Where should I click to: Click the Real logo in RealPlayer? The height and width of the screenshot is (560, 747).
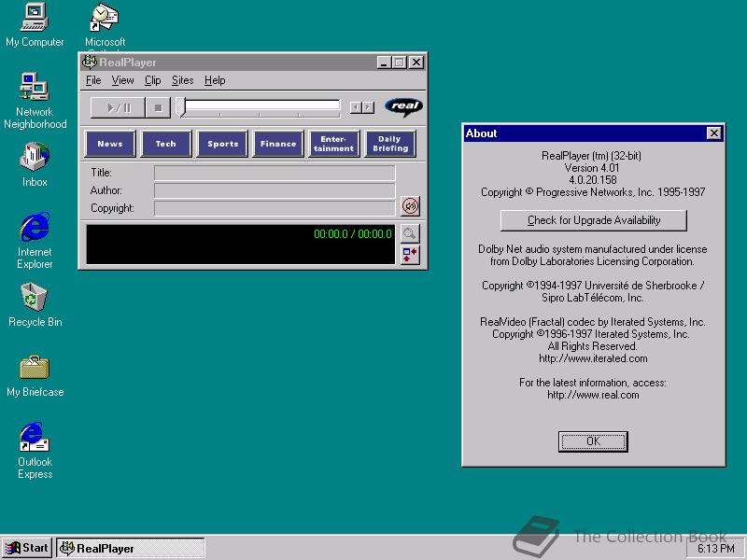tap(404, 107)
